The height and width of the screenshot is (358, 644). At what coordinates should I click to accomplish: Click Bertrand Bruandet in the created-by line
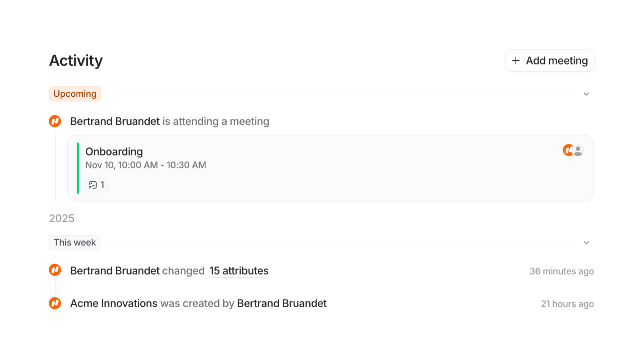coord(282,303)
